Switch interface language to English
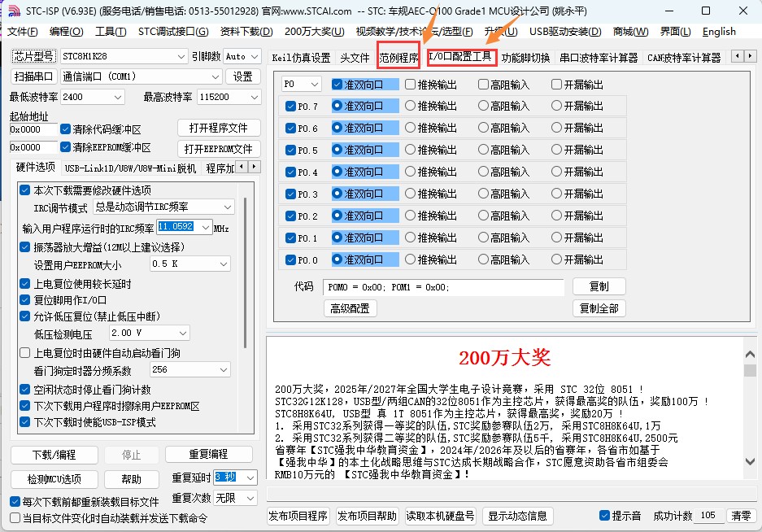The image size is (762, 532). 719,32
